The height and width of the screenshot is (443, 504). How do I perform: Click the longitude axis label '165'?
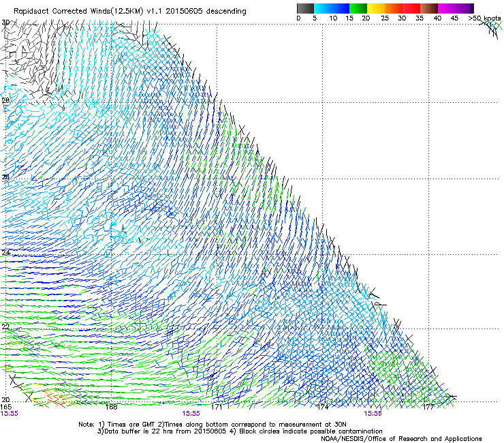(5, 407)
